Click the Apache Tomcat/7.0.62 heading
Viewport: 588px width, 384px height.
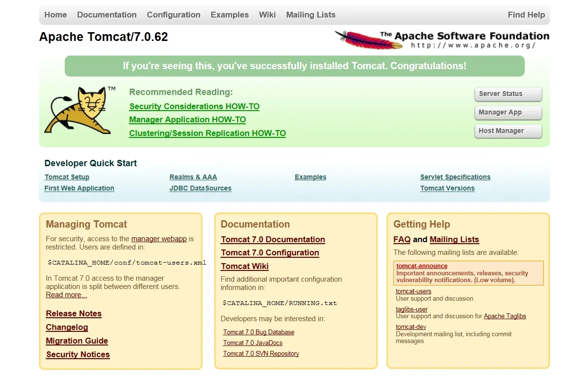(104, 37)
